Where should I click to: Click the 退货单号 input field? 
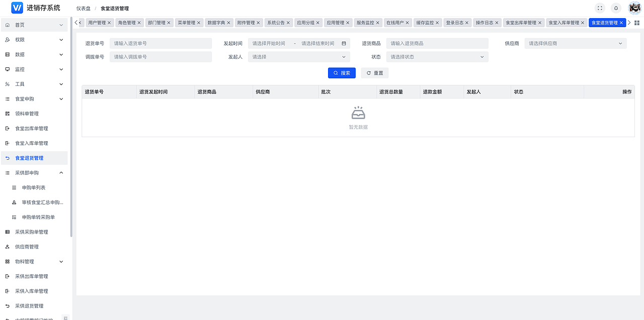(x=160, y=43)
